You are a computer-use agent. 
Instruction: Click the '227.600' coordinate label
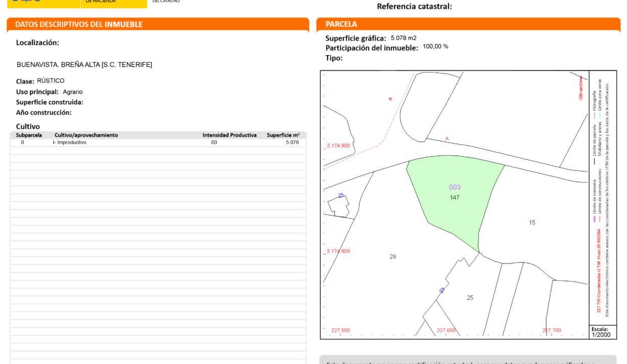[x=446, y=331]
